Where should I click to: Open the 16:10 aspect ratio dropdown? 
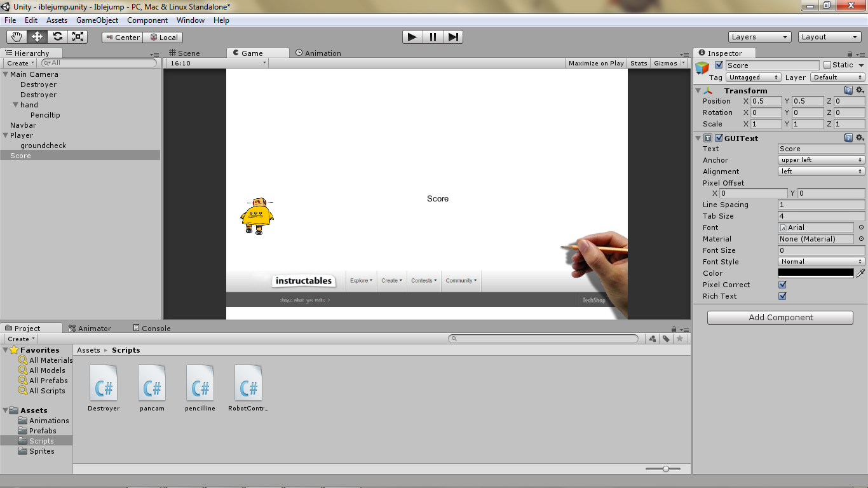point(218,63)
